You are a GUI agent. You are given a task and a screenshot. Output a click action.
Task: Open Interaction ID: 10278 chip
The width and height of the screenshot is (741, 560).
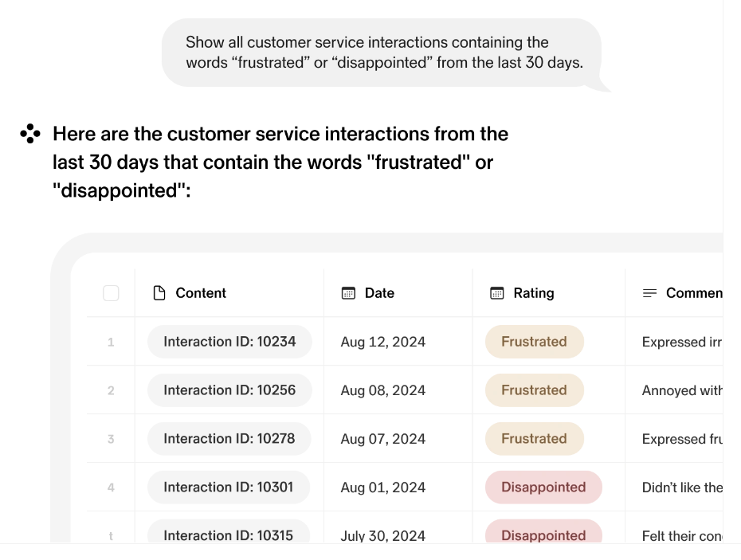tap(229, 439)
